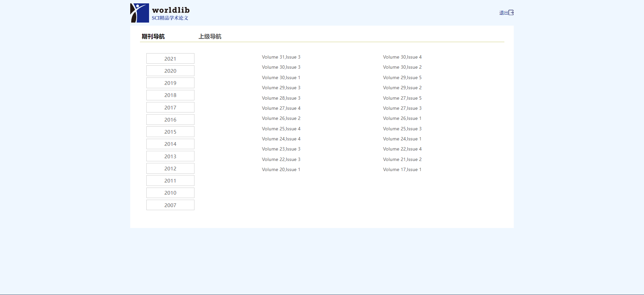644x295 pixels.
Task: Click the logout (退出) icon
Action: pos(511,13)
